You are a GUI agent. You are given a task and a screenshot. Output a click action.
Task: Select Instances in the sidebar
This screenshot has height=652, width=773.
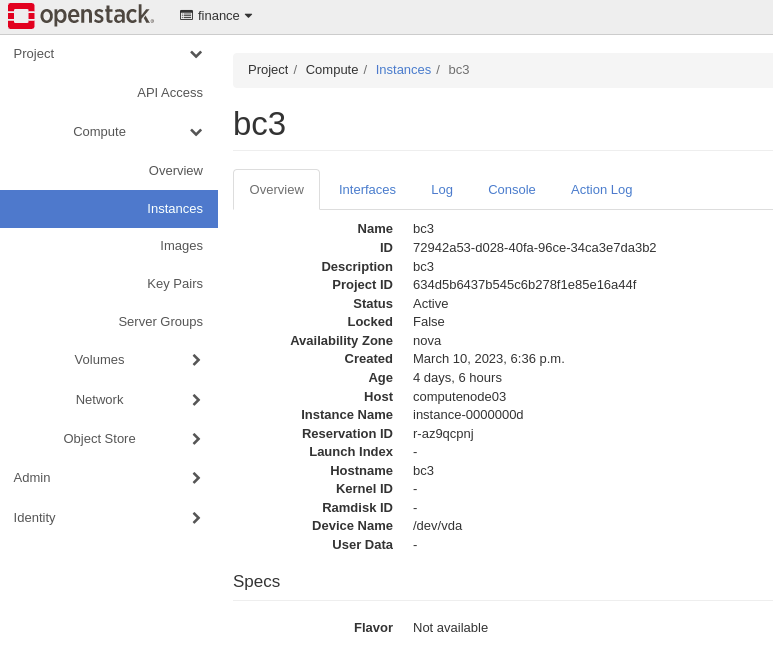(175, 209)
